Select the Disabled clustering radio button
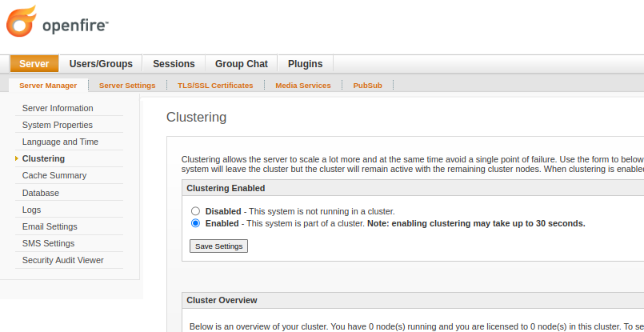 (195, 211)
